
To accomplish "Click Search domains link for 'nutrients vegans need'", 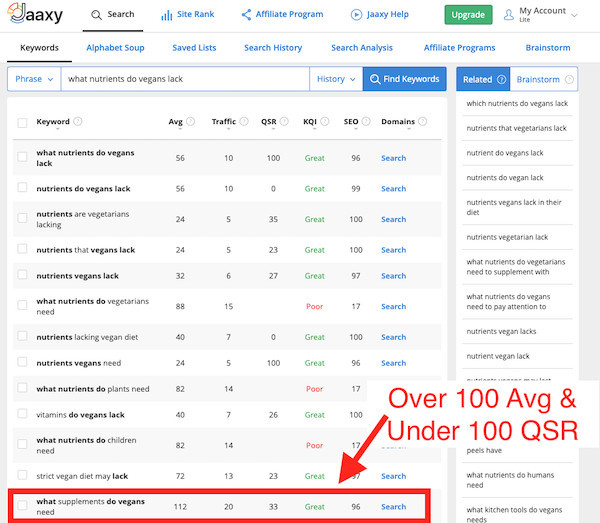I will 393,363.
